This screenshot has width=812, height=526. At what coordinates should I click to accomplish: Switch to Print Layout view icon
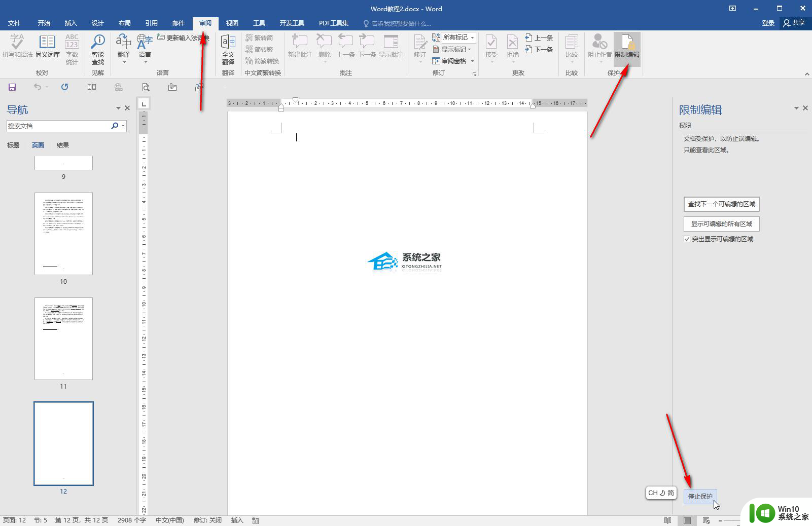(687, 520)
